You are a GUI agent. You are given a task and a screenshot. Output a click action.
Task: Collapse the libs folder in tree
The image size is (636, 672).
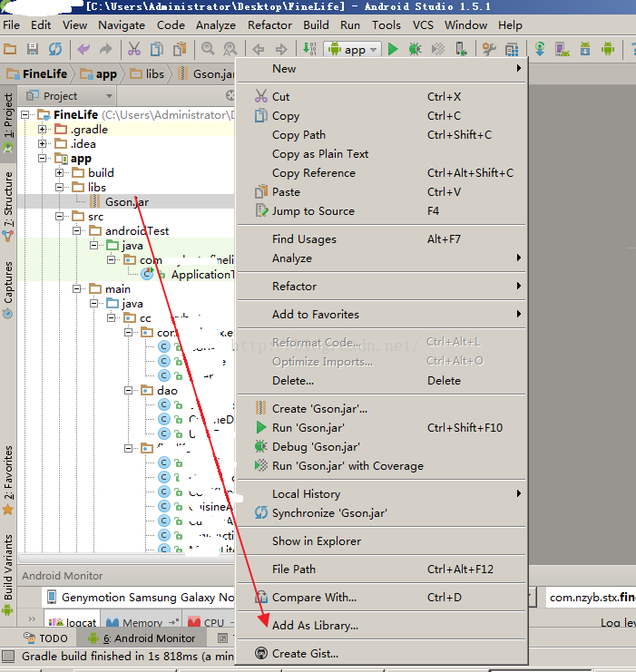[60, 188]
